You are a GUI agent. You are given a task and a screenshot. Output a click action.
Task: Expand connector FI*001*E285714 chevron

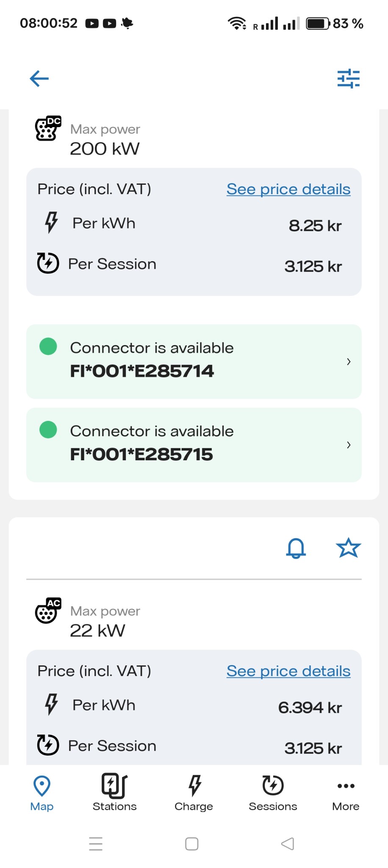[x=349, y=362]
